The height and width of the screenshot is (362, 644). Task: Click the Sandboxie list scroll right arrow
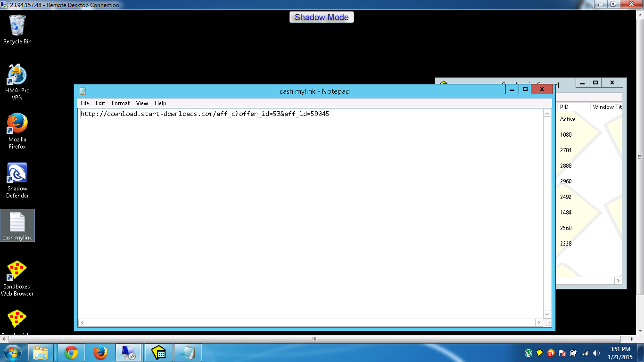tap(618, 281)
